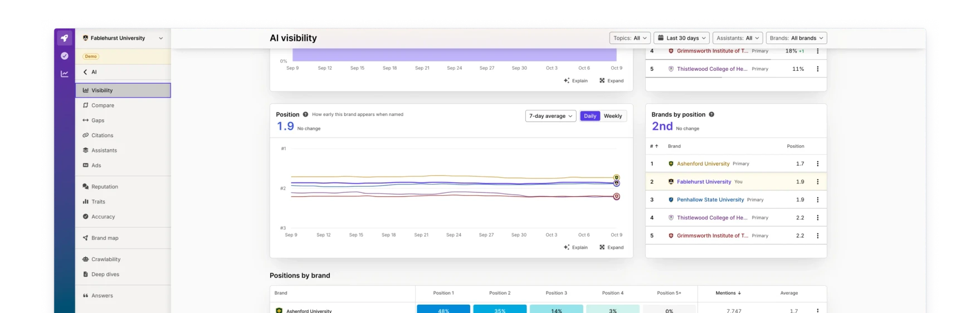Switch Position chart to Weekly
This screenshot has width=980, height=313.
pos(613,116)
